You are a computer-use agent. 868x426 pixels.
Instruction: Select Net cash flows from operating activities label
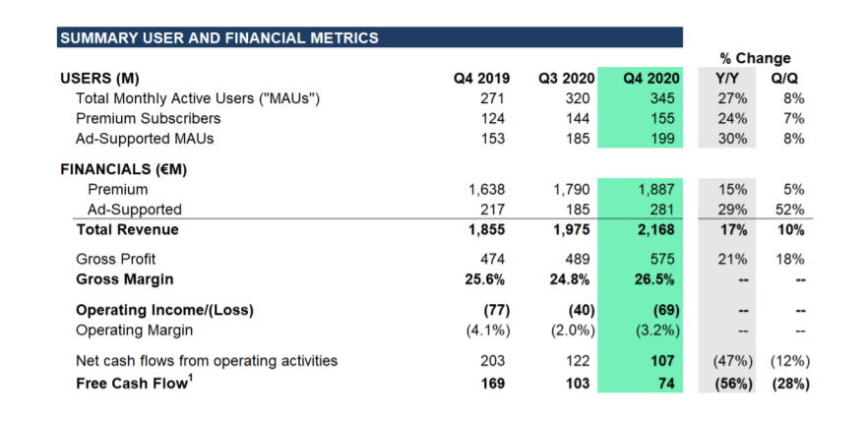point(207,361)
